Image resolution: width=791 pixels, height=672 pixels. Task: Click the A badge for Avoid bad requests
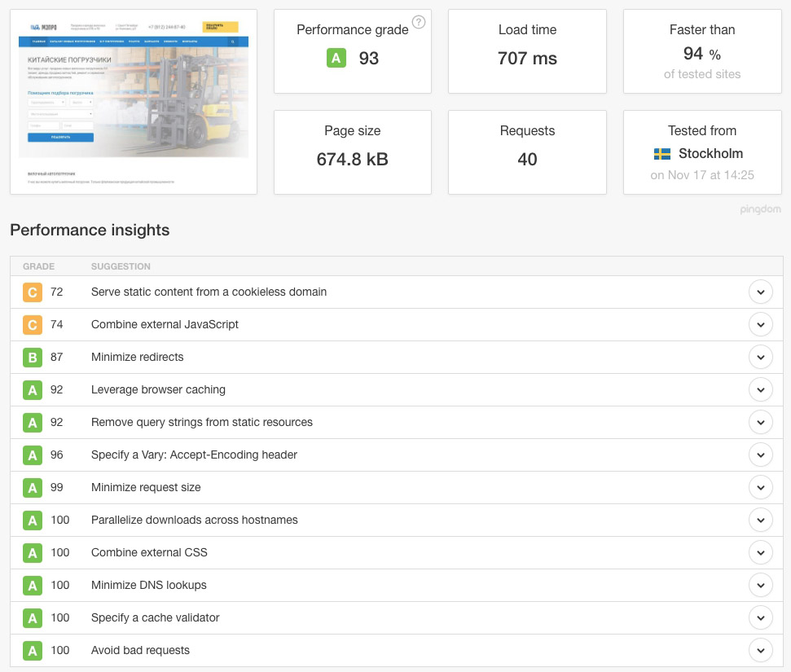[x=33, y=651]
